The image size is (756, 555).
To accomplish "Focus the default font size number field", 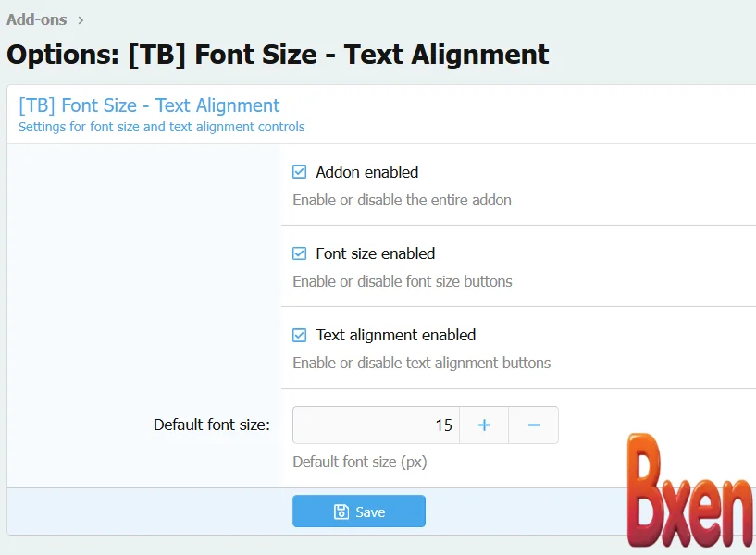I will point(376,425).
